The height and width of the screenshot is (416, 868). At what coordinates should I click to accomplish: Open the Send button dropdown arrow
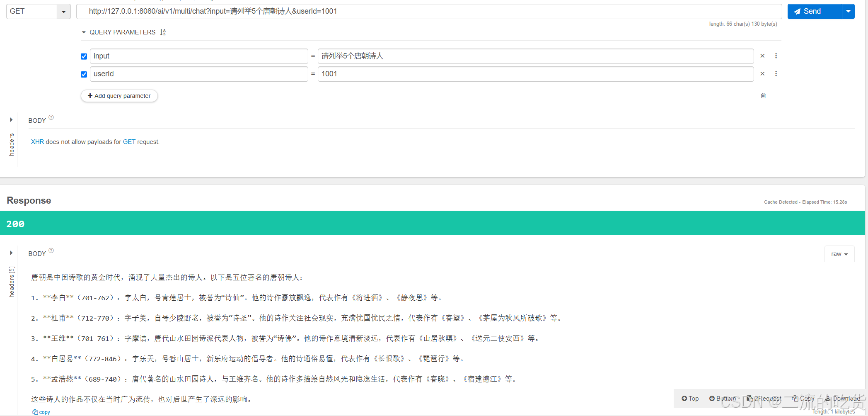click(849, 11)
